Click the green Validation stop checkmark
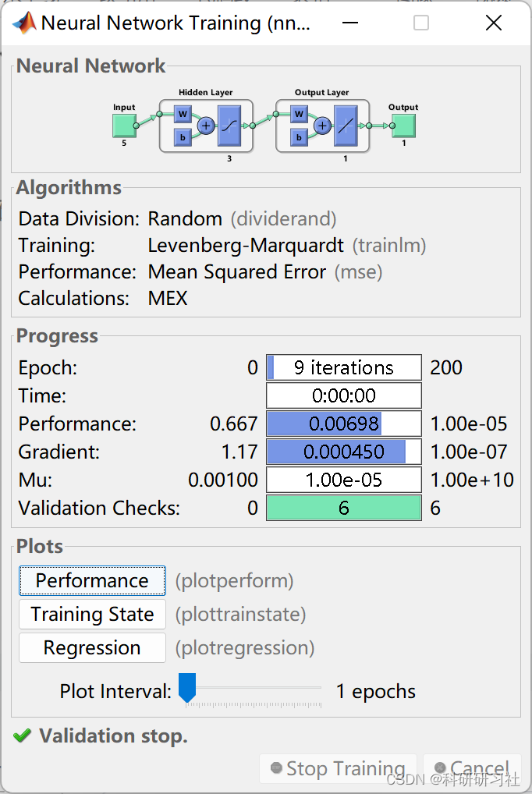Screen dimensions: 532x794 [23, 736]
